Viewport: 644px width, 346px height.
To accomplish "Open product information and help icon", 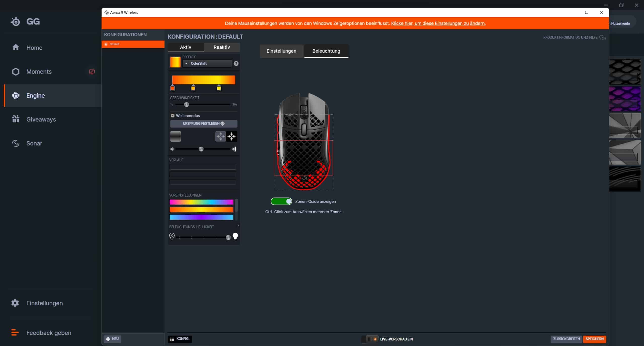I will pos(602,38).
